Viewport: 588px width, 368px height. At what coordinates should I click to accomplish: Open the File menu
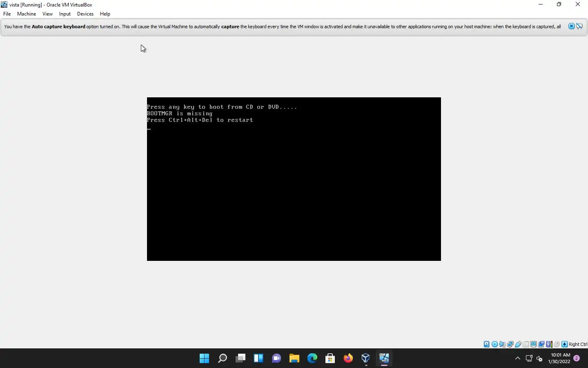(x=7, y=14)
